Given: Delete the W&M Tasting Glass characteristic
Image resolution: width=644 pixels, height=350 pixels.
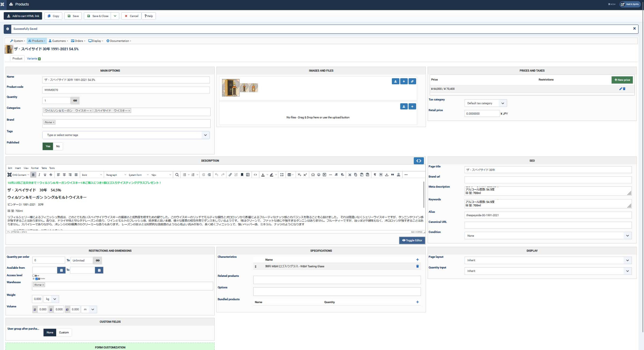Looking at the screenshot, I should tap(417, 266).
